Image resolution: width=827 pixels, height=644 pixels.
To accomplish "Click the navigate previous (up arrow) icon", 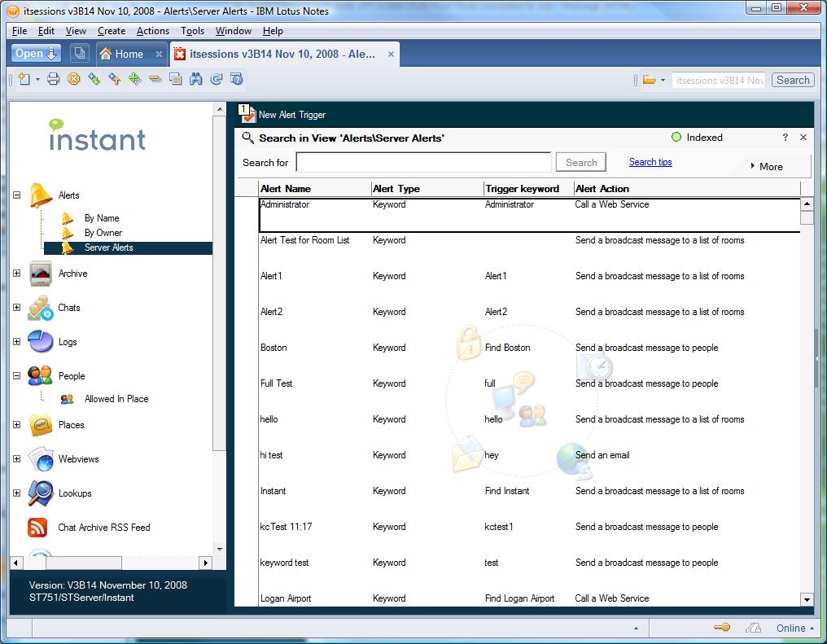I will coord(115,80).
